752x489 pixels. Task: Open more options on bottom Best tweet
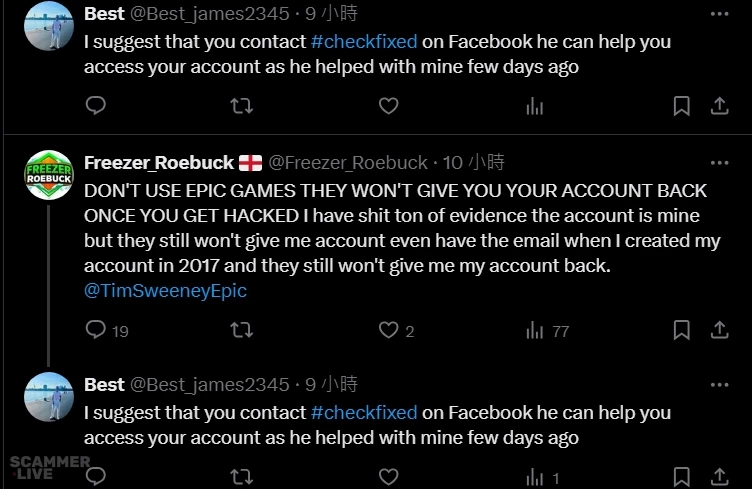719,384
